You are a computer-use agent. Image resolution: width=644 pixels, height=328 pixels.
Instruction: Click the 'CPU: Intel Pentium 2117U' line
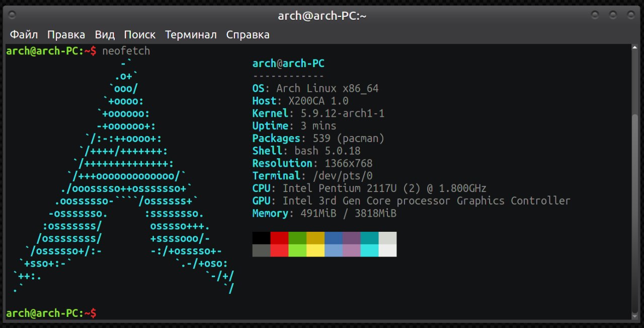pos(369,188)
